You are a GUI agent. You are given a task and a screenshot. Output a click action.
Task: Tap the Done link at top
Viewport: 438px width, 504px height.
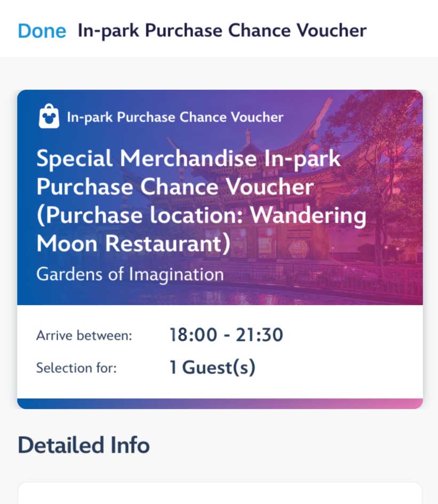pyautogui.click(x=42, y=31)
